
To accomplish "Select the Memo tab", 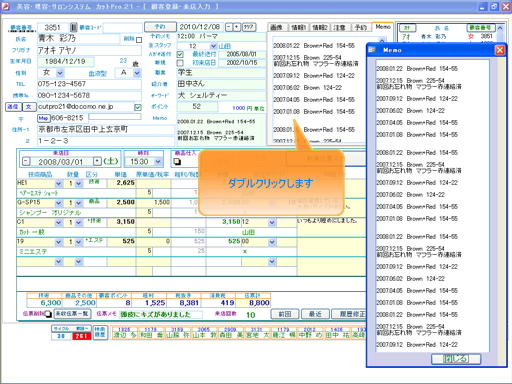I will tap(383, 27).
